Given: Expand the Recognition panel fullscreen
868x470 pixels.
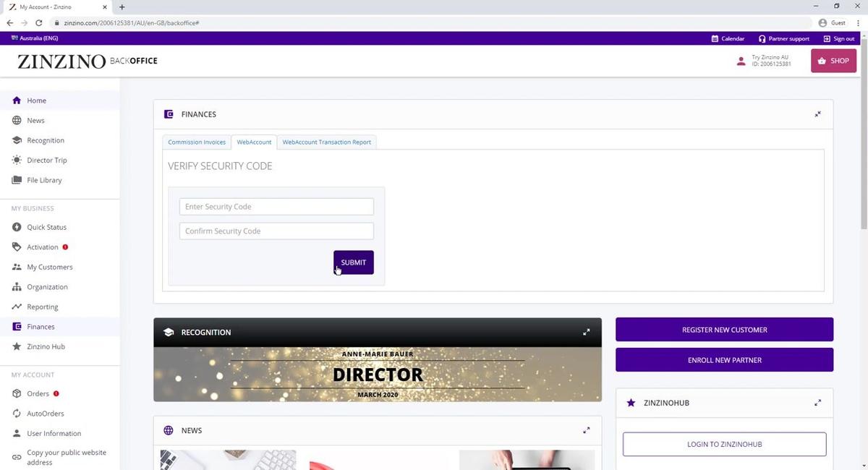Looking at the screenshot, I should pos(586,332).
